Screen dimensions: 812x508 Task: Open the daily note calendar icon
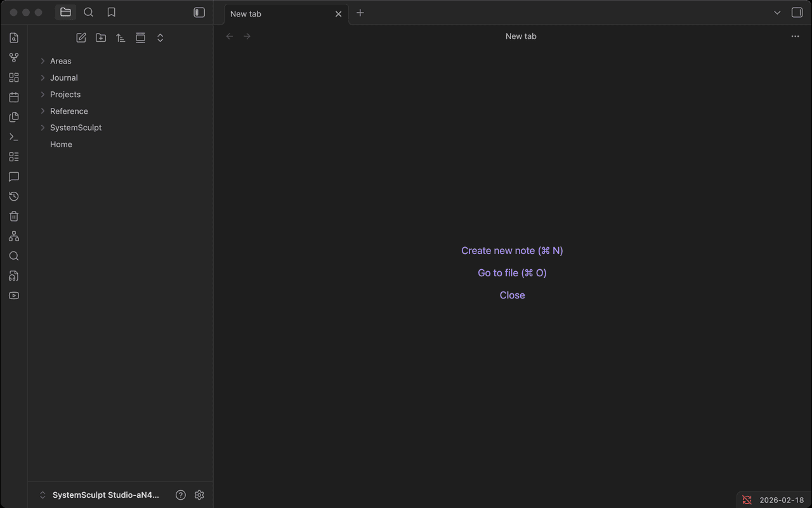click(13, 97)
